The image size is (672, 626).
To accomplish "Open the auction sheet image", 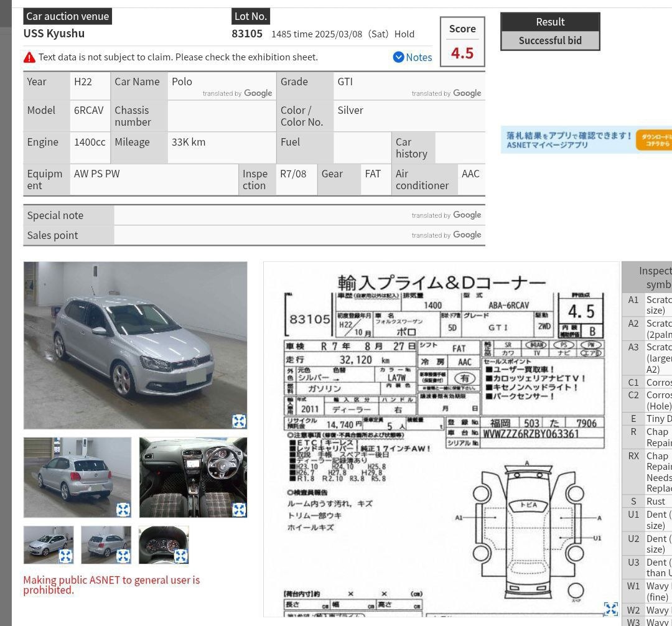I will (441, 439).
